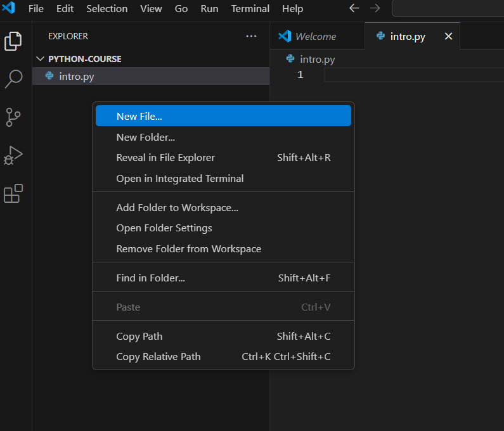The height and width of the screenshot is (431, 504).
Task: Collapse the PYTHON-COURSE folder section
Action: click(42, 59)
